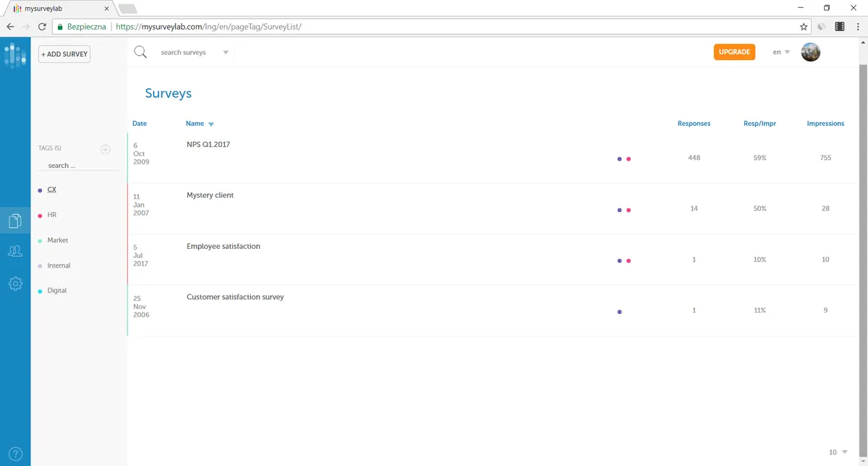This screenshot has height=466, width=868.
Task: Click the mysurveylab logo icon
Action: tap(15, 56)
